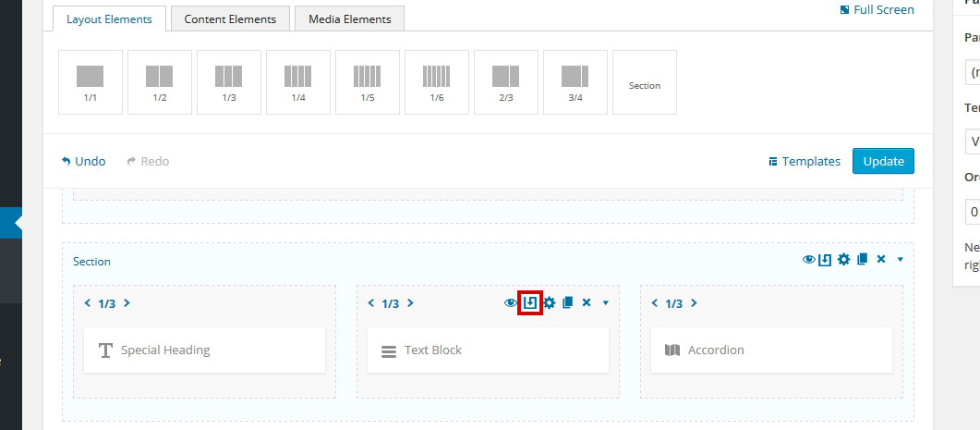Image resolution: width=980 pixels, height=430 pixels.
Task: Click the Redo link
Action: (148, 162)
